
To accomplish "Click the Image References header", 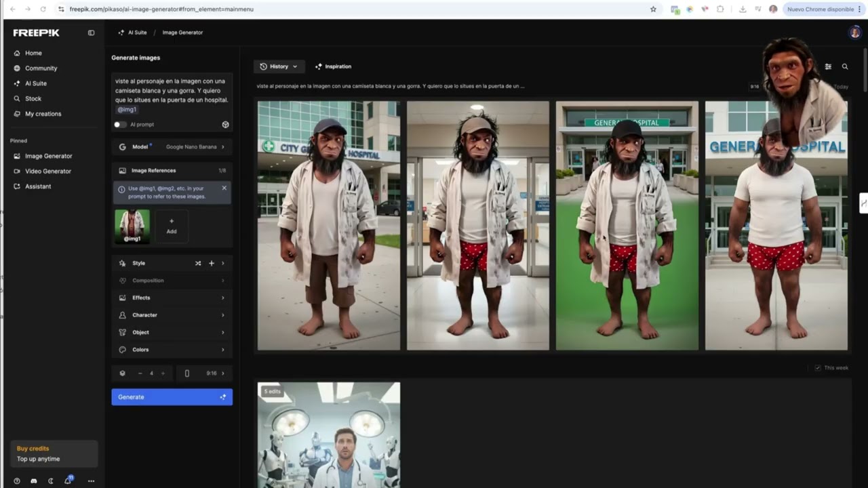I will [172, 171].
